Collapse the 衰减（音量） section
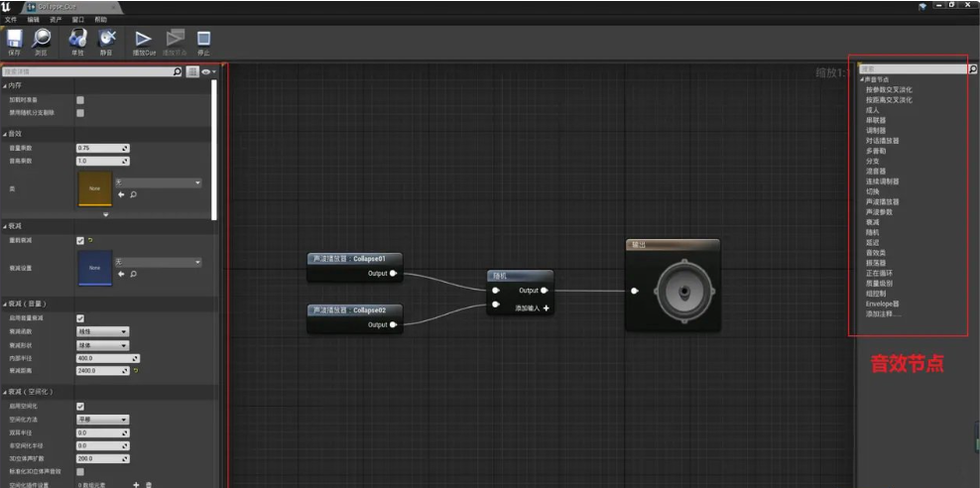Image resolution: width=980 pixels, height=488 pixels. (5, 304)
